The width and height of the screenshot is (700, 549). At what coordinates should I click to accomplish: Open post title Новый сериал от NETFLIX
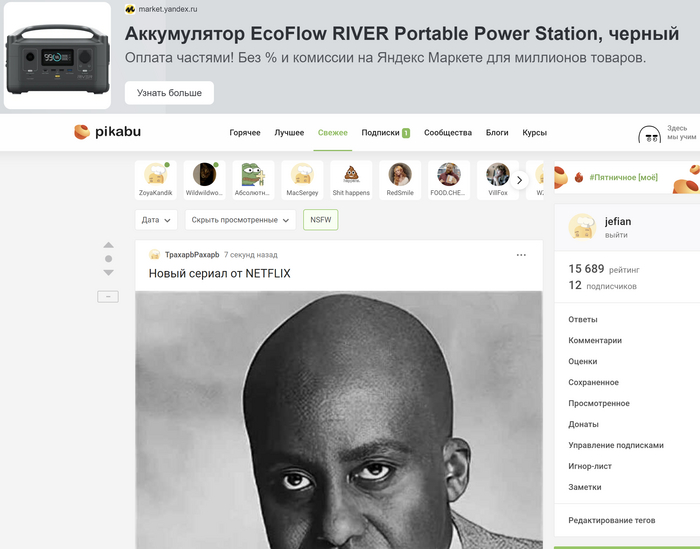click(219, 273)
